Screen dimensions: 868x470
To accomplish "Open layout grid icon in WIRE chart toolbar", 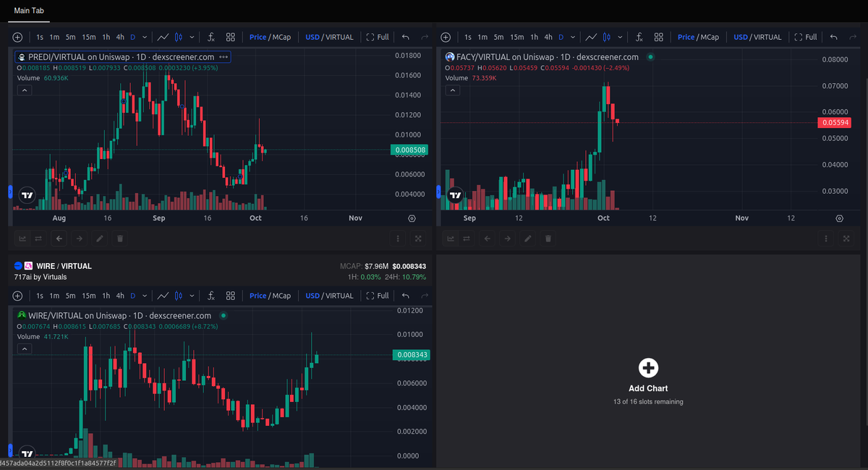I will tap(230, 296).
